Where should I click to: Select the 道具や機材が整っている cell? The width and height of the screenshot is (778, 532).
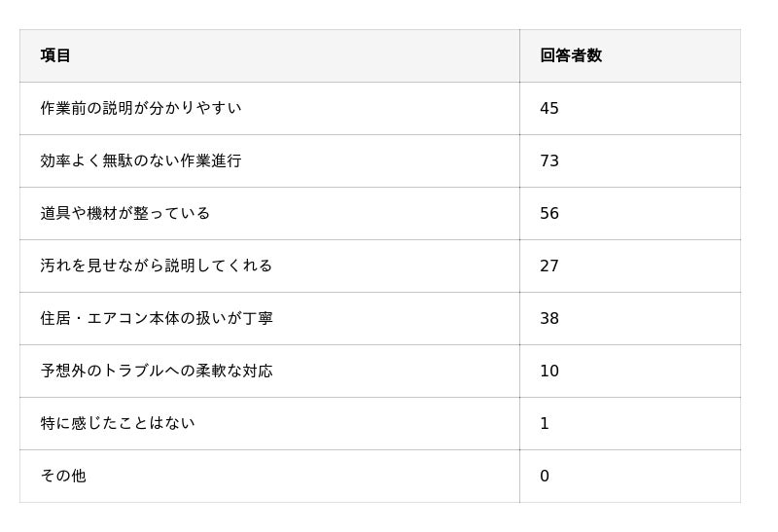click(x=125, y=213)
